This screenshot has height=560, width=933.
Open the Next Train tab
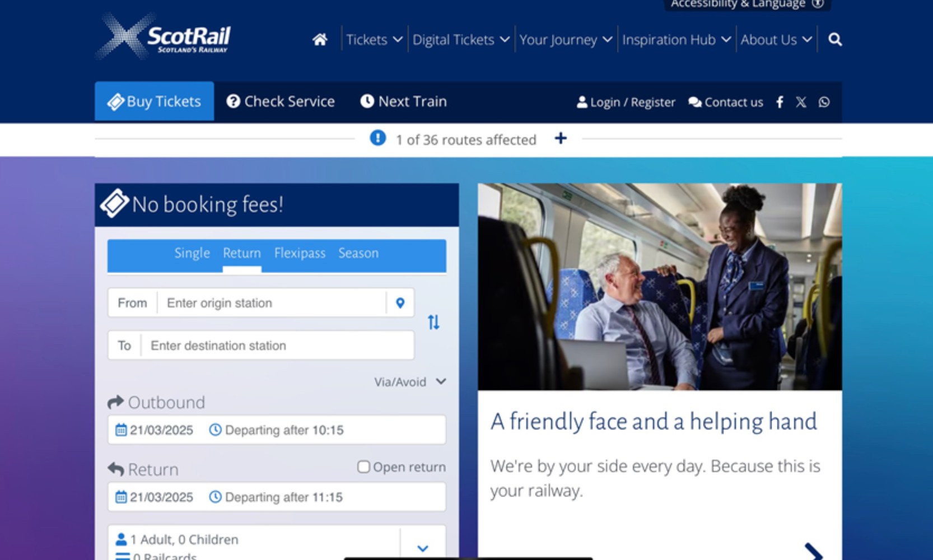coord(403,101)
